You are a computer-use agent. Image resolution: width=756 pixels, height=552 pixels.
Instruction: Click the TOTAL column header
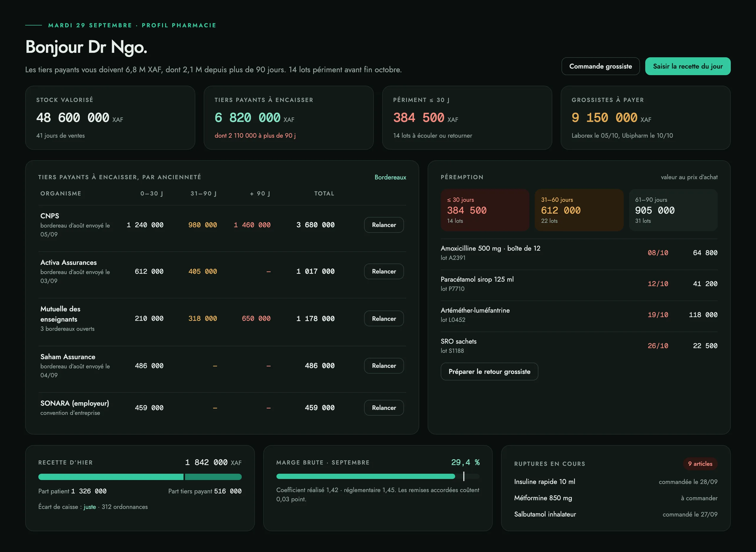tap(324, 194)
